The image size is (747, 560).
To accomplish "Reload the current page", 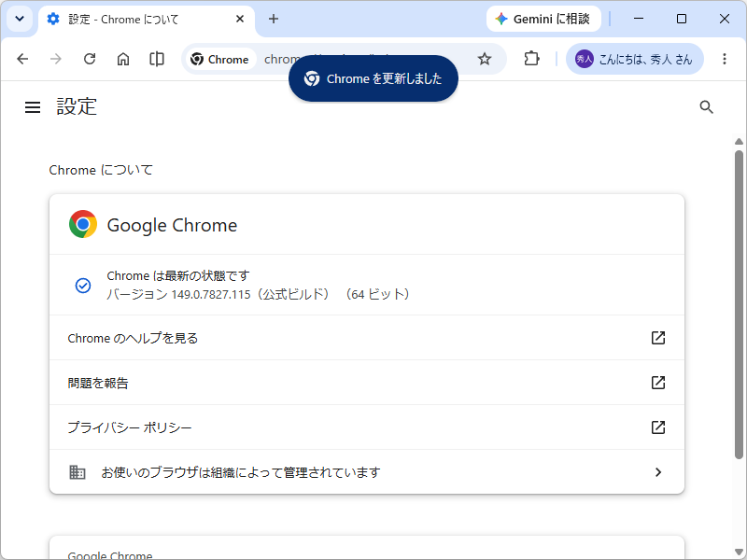I will (x=90, y=59).
